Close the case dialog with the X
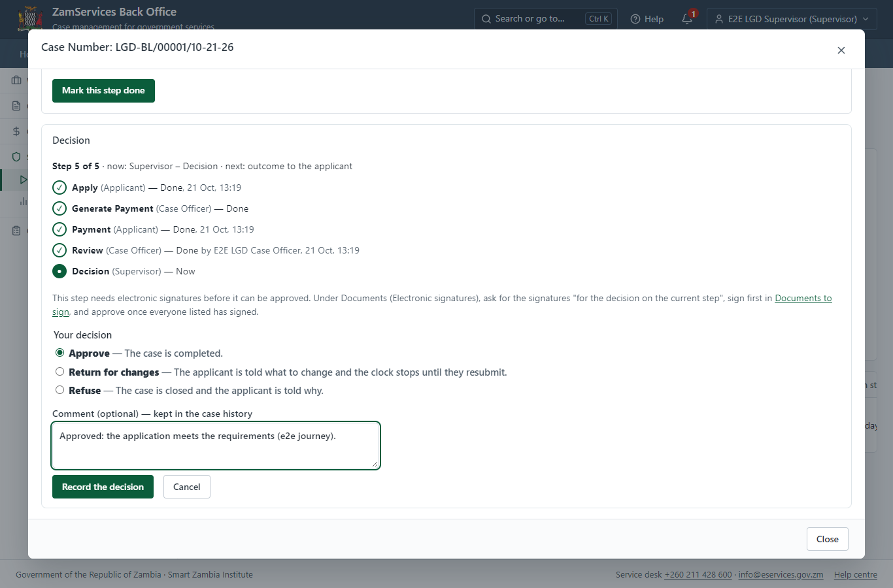The width and height of the screenshot is (893, 588). [x=841, y=50]
